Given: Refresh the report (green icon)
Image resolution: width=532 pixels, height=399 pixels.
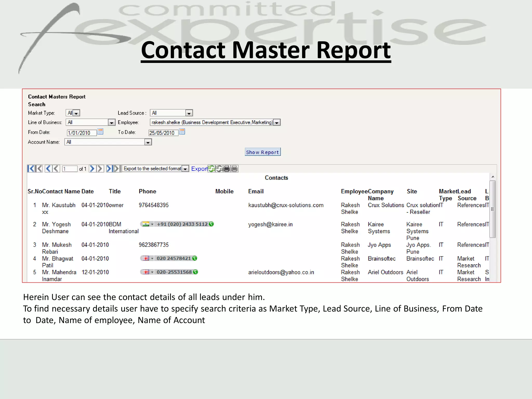Looking at the screenshot, I should 211,169.
